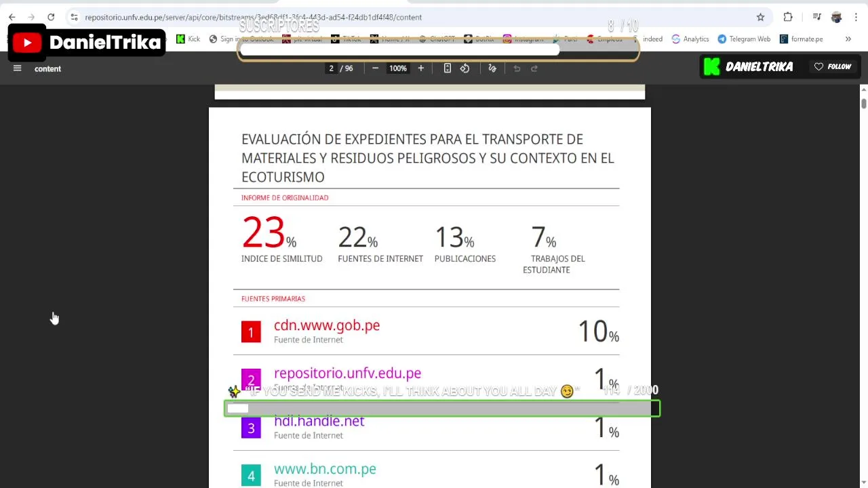
Task: Go back to the previous page
Action: 12,17
